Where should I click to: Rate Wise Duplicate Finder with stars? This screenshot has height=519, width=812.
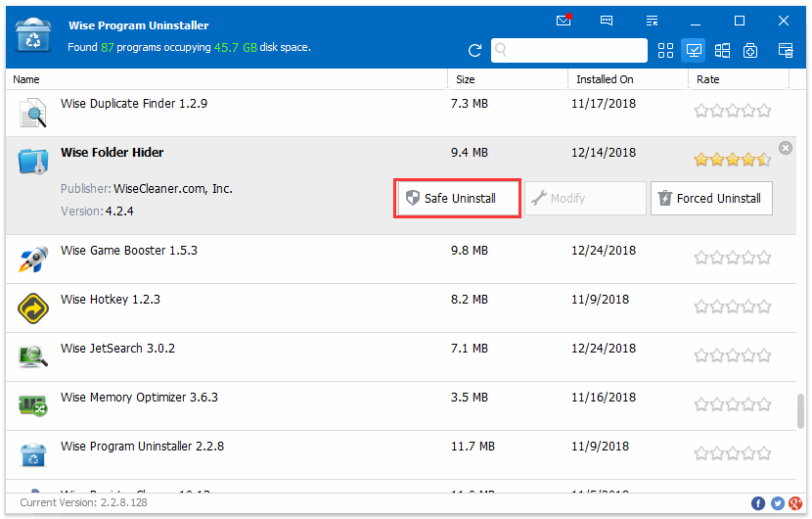point(732,111)
